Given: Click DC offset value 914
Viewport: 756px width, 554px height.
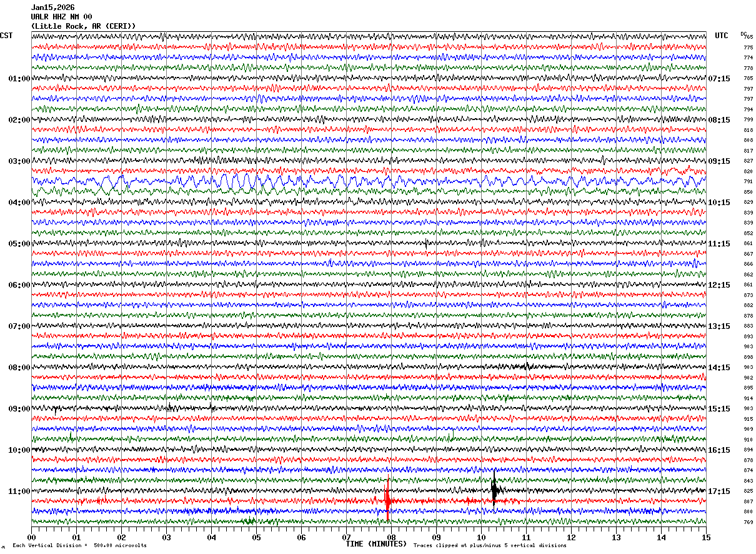Looking at the screenshot, I should tap(749, 398).
